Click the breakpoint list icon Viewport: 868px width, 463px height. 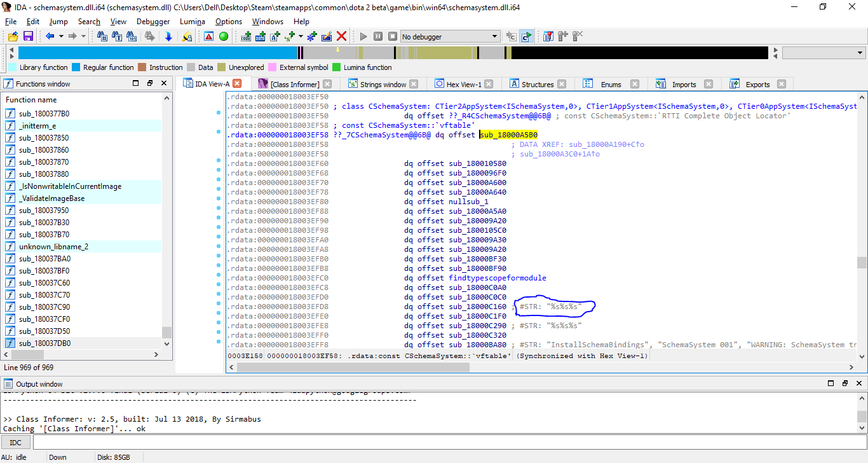[x=548, y=36]
